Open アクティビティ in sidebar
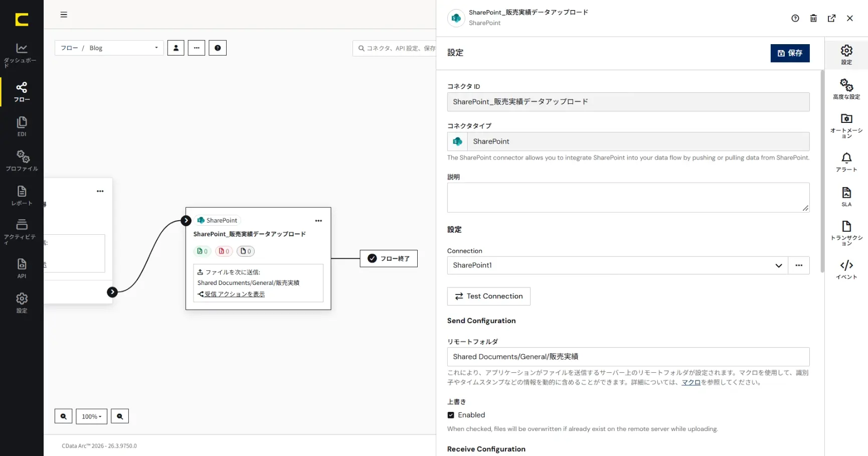Screen dimensions: 868x456 [22, 231]
